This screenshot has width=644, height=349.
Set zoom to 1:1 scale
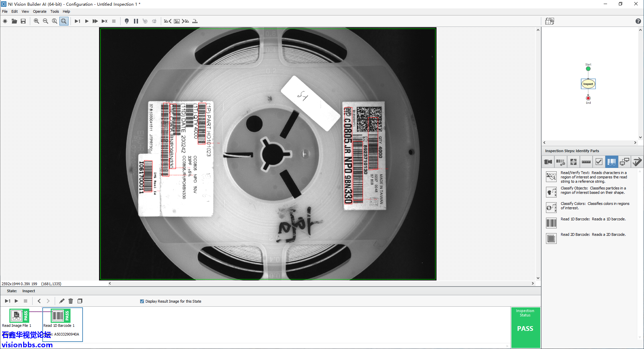coord(54,21)
